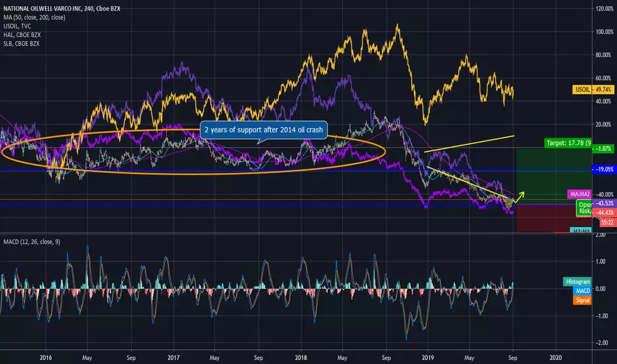Click the 2016 time axis label
The width and height of the screenshot is (617, 364).
tap(46, 357)
